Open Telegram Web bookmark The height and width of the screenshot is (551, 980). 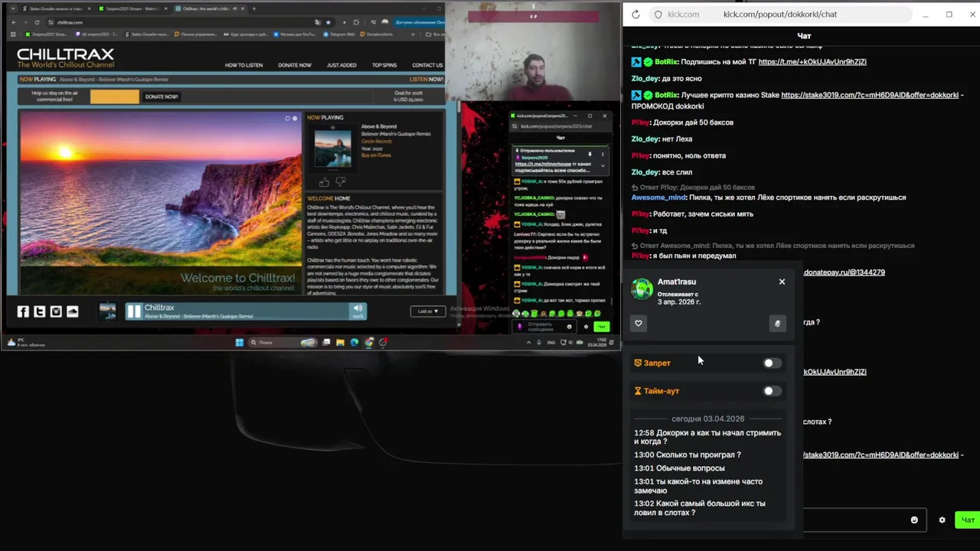click(x=341, y=34)
